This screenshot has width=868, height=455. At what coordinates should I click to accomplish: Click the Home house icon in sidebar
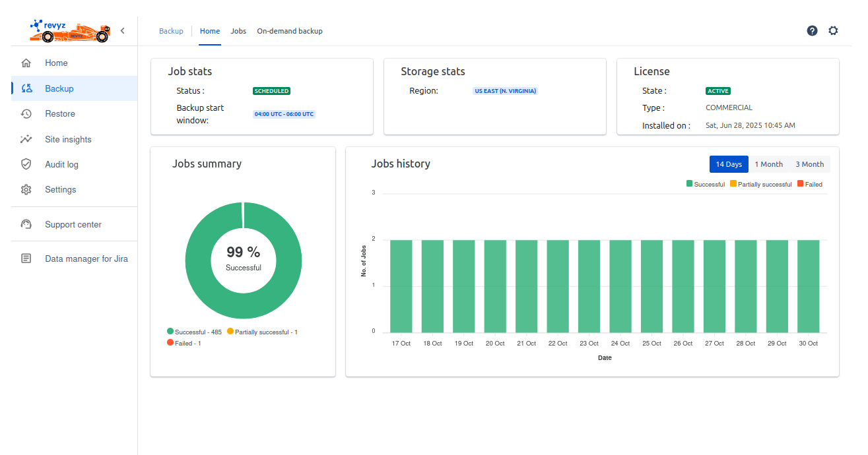pyautogui.click(x=26, y=63)
